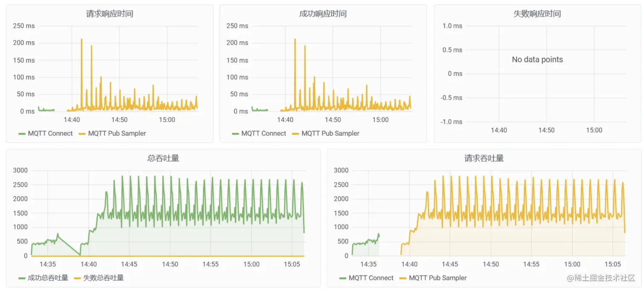Click the 15:00 time label in 请求响应时间 chart
The width and height of the screenshot is (644, 291).
167,120
